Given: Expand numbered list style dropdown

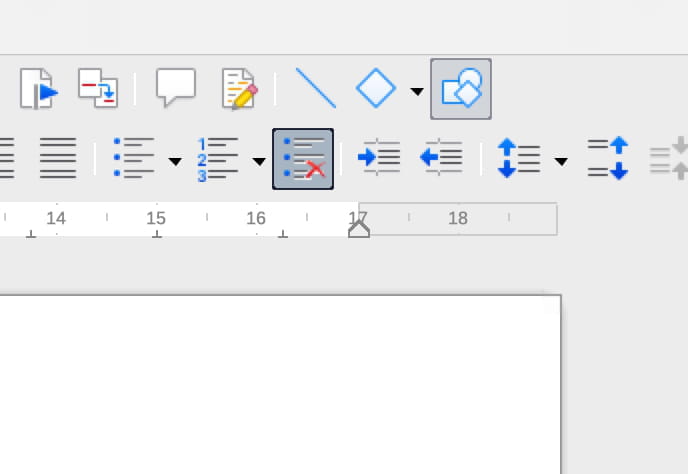Looking at the screenshot, I should click(x=259, y=162).
